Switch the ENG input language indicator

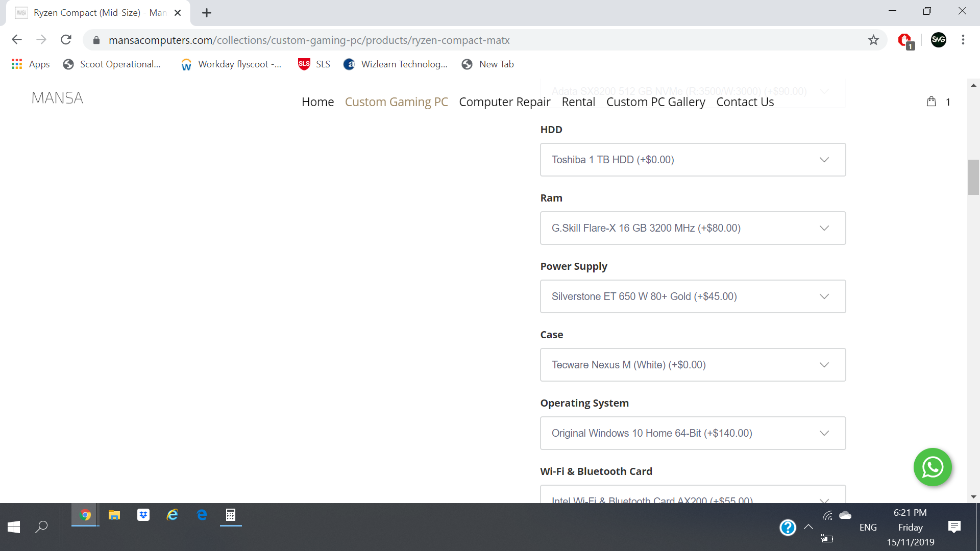click(x=868, y=527)
